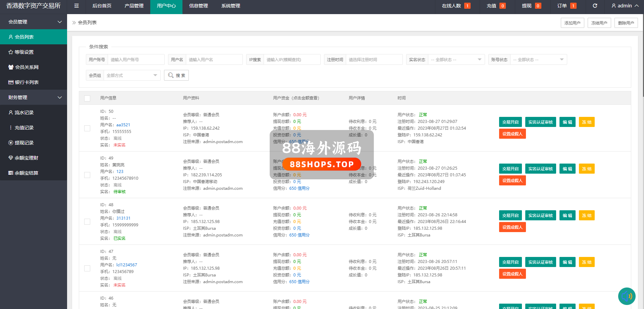The image size is (644, 309).
Task: Click the sidebar collapse hamburger icon
Action: coord(76,6)
